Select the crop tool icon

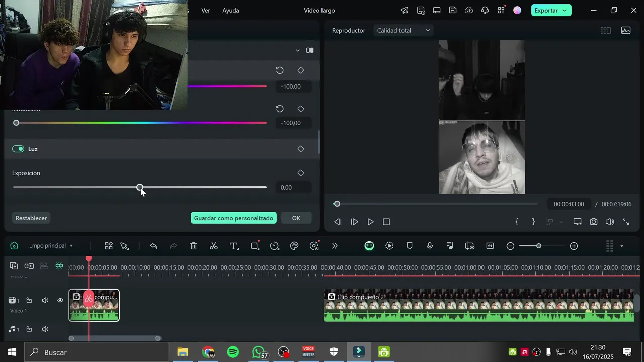(255, 246)
